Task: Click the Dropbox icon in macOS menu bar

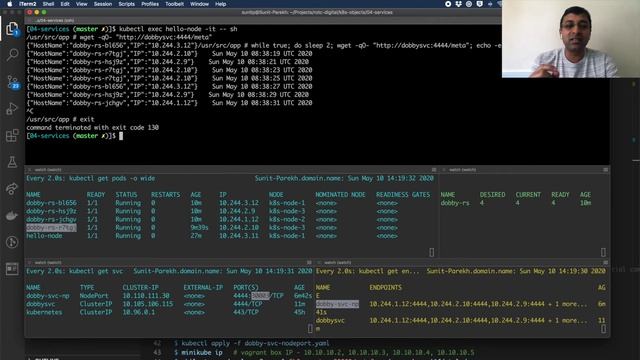Action: pos(458,4)
